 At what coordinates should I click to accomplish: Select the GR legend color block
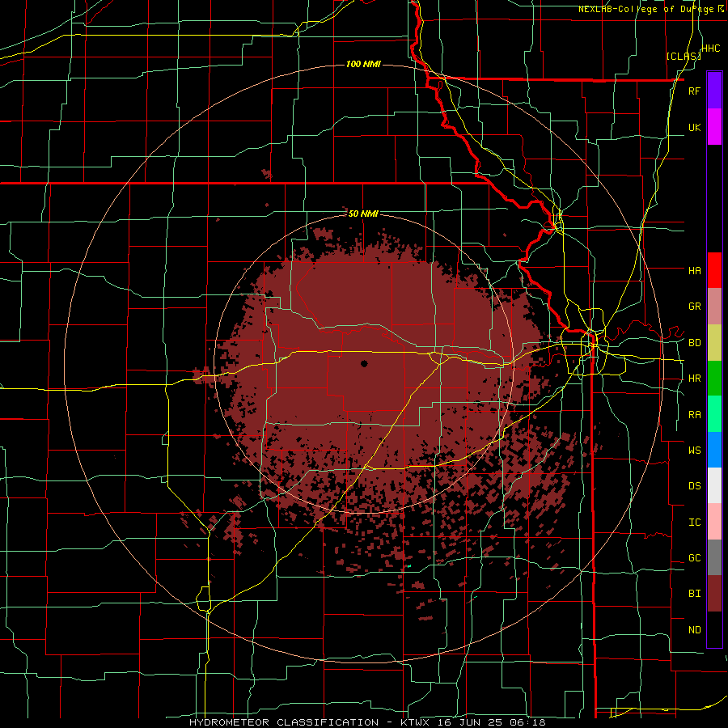coord(714,307)
